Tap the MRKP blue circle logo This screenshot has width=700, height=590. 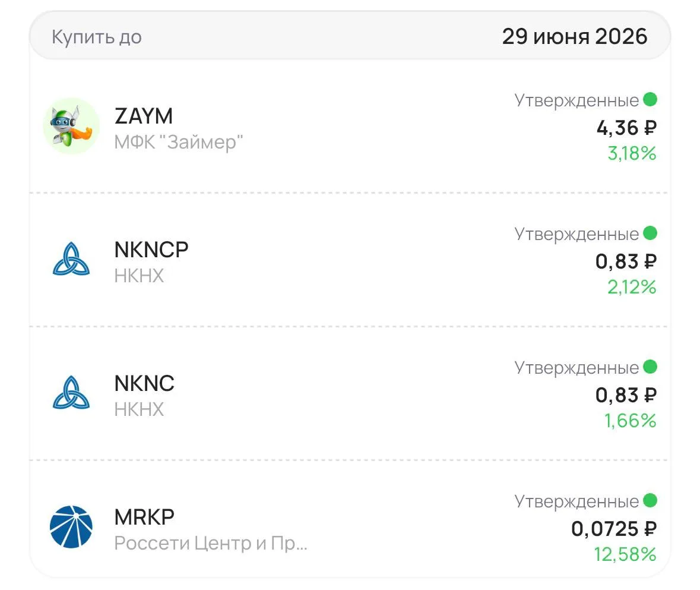[71, 526]
